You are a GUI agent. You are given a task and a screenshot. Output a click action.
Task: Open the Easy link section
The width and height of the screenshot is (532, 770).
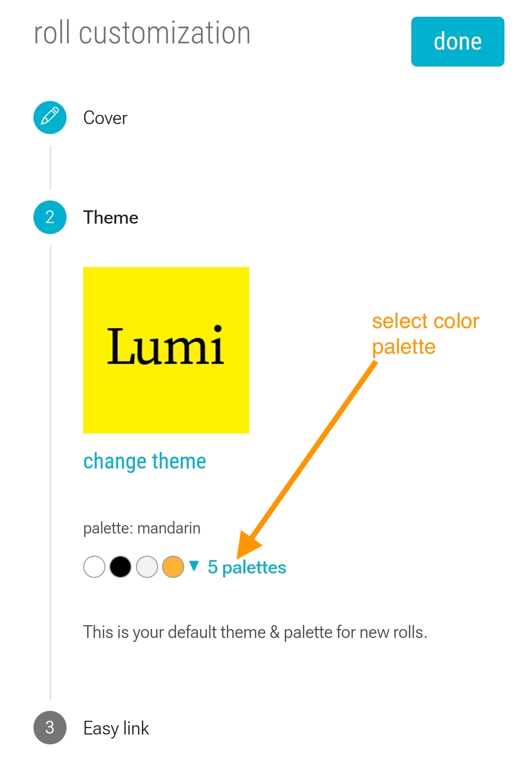(x=116, y=728)
